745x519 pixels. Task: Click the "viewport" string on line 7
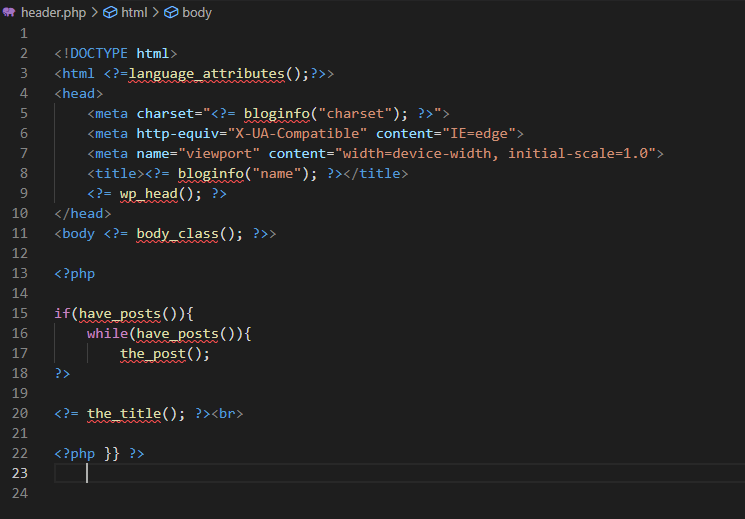click(219, 154)
